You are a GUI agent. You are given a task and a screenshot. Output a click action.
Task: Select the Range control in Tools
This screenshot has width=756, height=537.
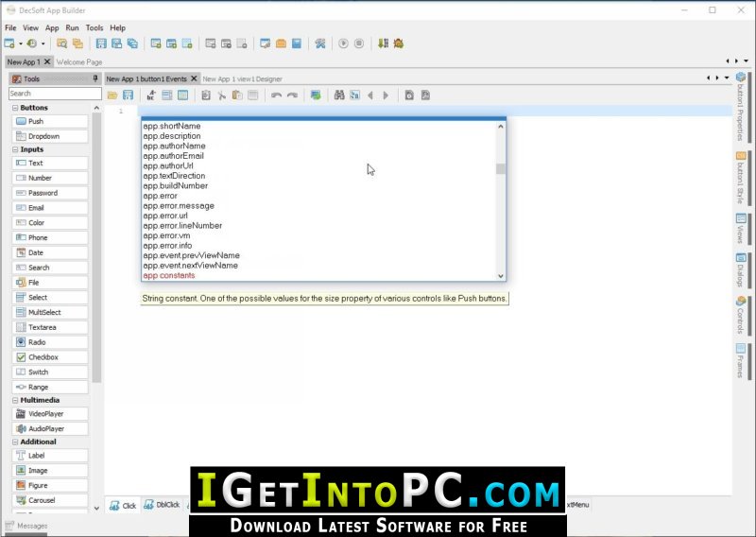(50, 387)
